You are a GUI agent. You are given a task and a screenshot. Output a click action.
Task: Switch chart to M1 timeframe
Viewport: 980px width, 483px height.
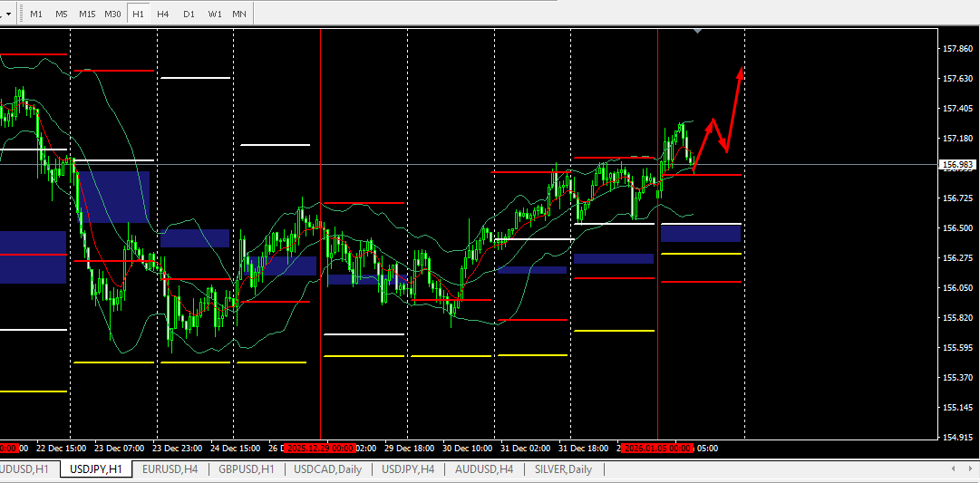tap(36, 14)
